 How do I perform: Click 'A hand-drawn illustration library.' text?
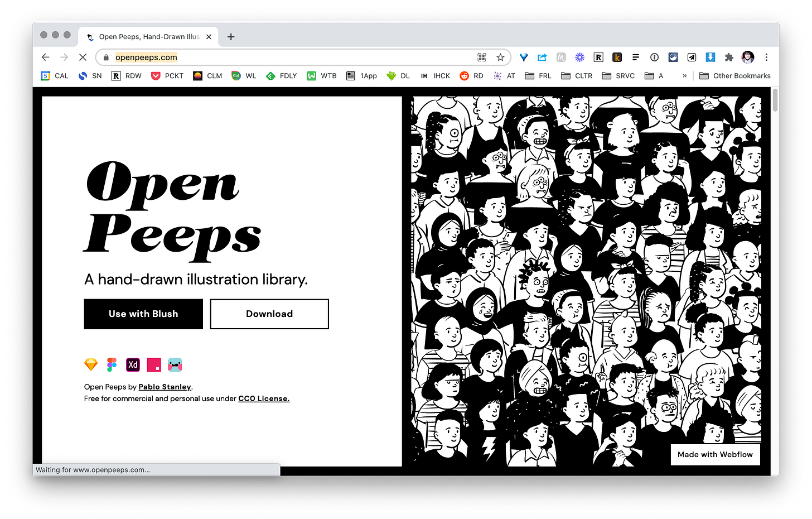[x=196, y=279]
